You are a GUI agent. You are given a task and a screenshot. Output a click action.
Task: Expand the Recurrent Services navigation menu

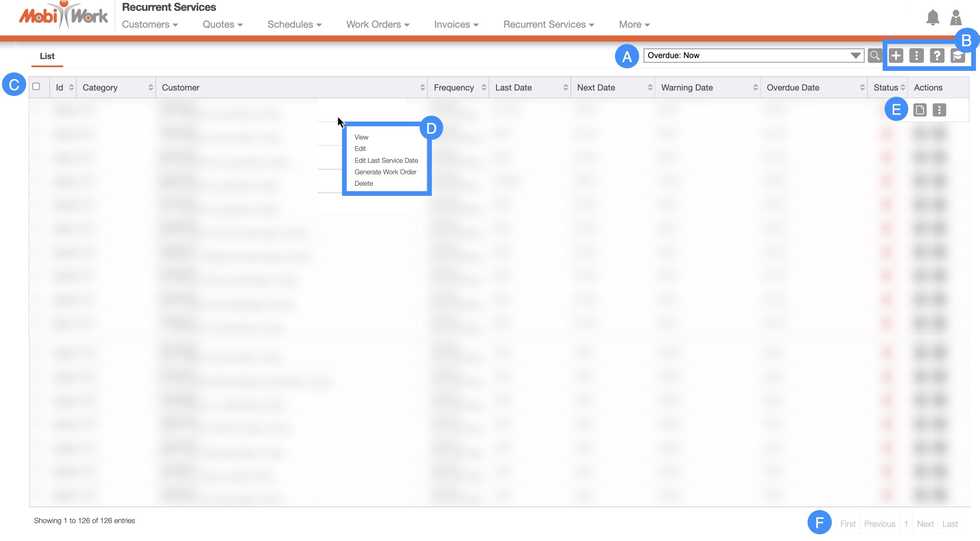[548, 24]
